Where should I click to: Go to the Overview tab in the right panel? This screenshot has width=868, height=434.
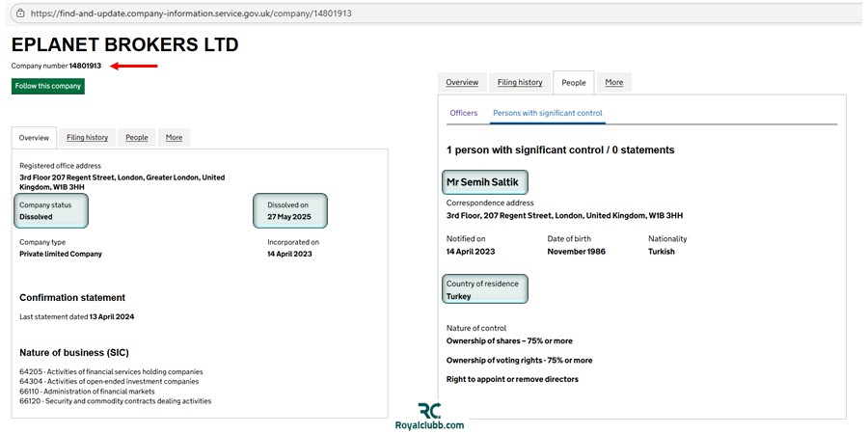462,83
